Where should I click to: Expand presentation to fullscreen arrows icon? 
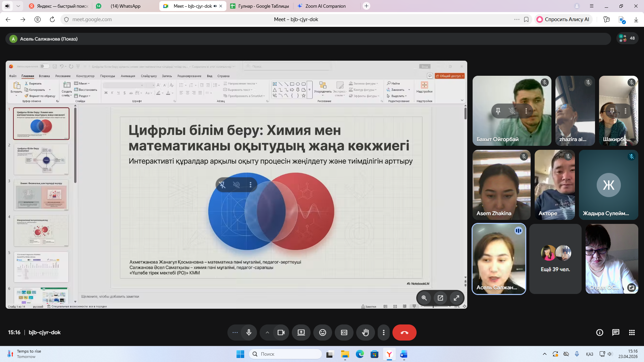pyautogui.click(x=456, y=298)
